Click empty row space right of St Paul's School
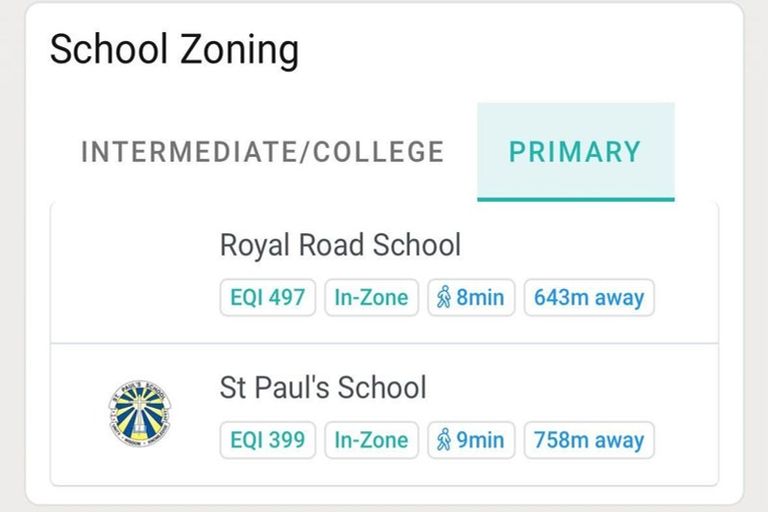Image resolution: width=768 pixels, height=512 pixels. [x=600, y=388]
